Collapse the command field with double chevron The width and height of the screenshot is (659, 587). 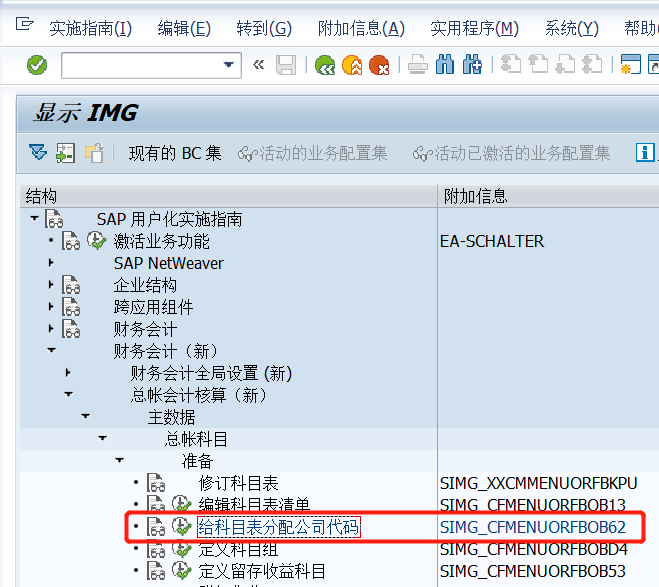click(x=258, y=65)
